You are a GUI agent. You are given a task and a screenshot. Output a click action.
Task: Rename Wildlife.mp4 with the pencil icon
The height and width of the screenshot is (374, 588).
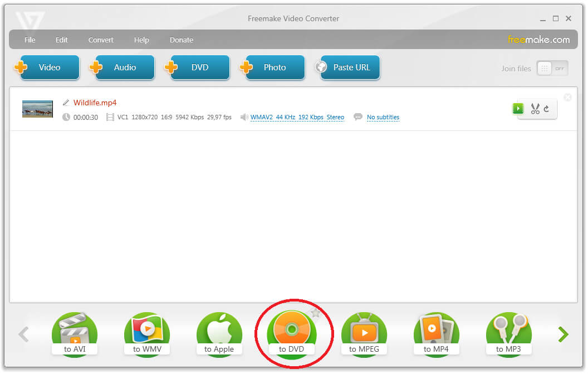click(x=65, y=103)
